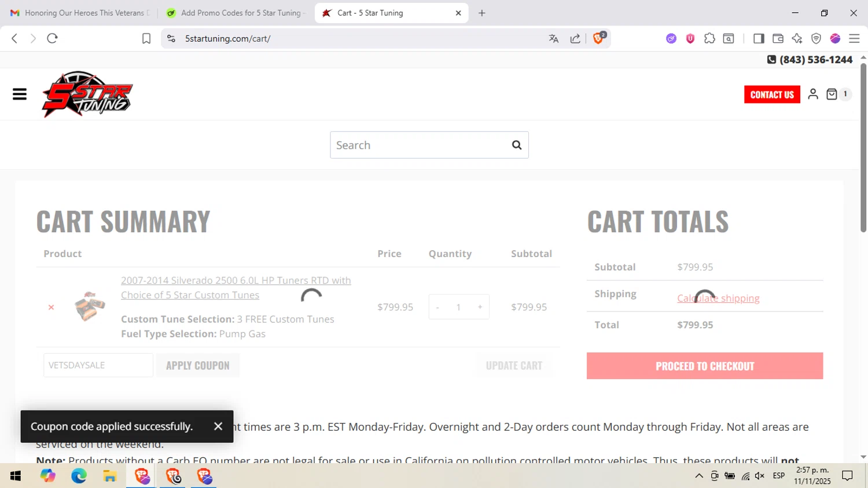This screenshot has width=868, height=488.
Task: Click the $799.95 total amount
Action: pos(695,325)
